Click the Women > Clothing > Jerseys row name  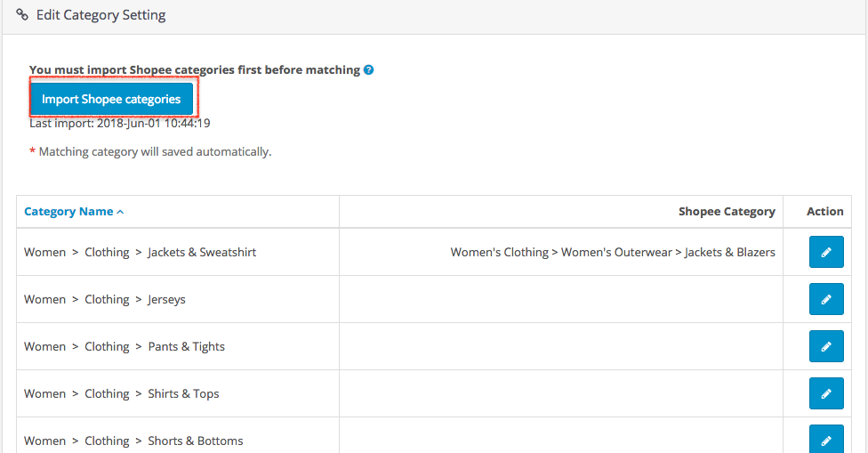tap(105, 299)
